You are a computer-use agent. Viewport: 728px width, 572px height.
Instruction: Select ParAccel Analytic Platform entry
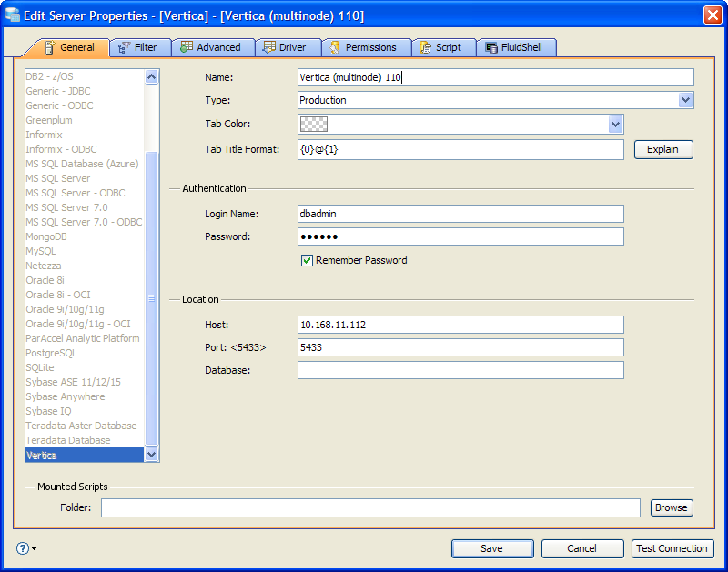tap(85, 338)
